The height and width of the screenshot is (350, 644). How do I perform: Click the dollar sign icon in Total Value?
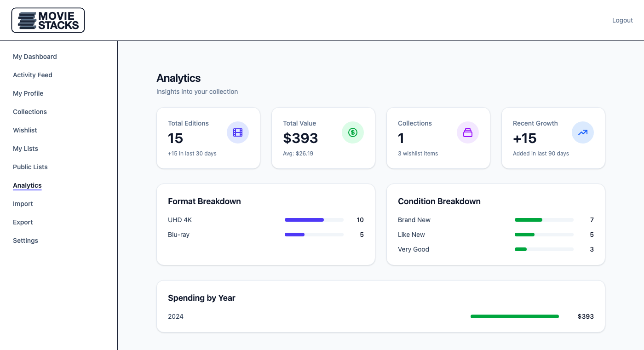coord(353,132)
